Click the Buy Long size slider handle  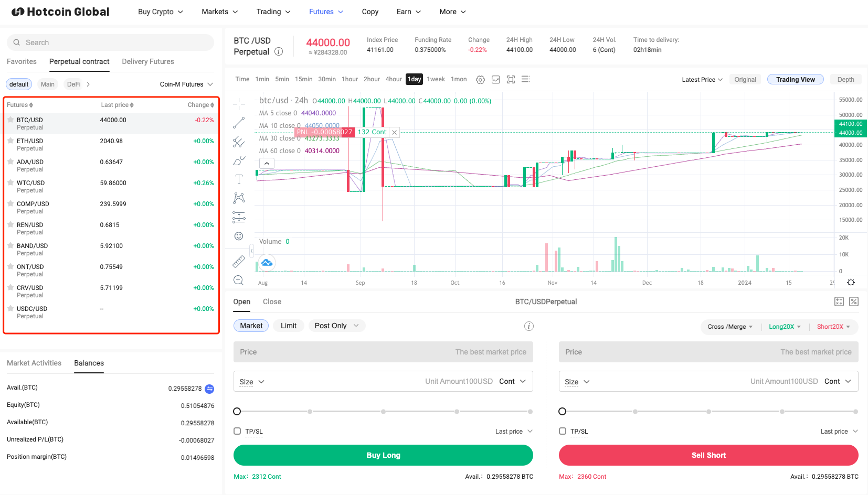click(237, 412)
